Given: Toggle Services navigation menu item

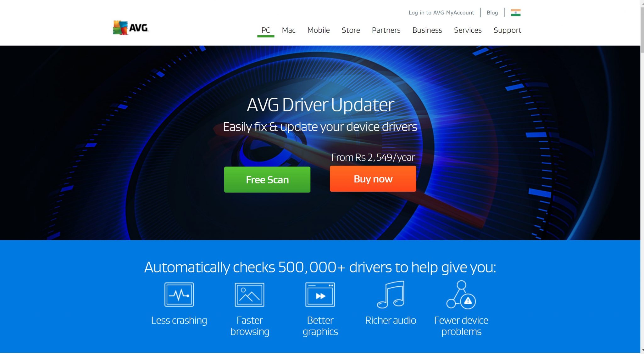Looking at the screenshot, I should tap(468, 30).
